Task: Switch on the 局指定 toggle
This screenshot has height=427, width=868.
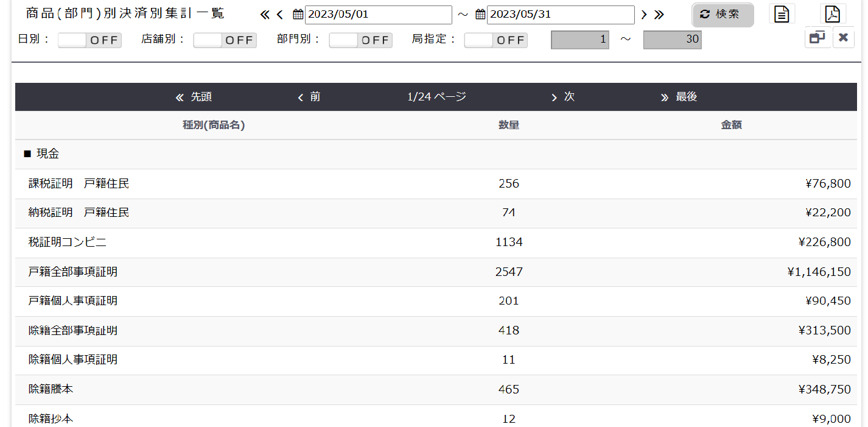Action: coord(495,40)
